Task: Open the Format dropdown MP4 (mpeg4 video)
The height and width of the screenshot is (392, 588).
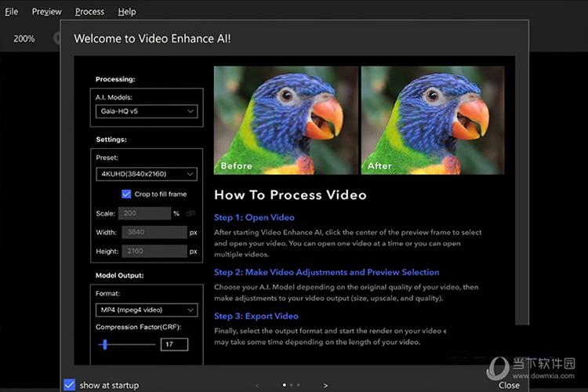Action: tap(147, 310)
